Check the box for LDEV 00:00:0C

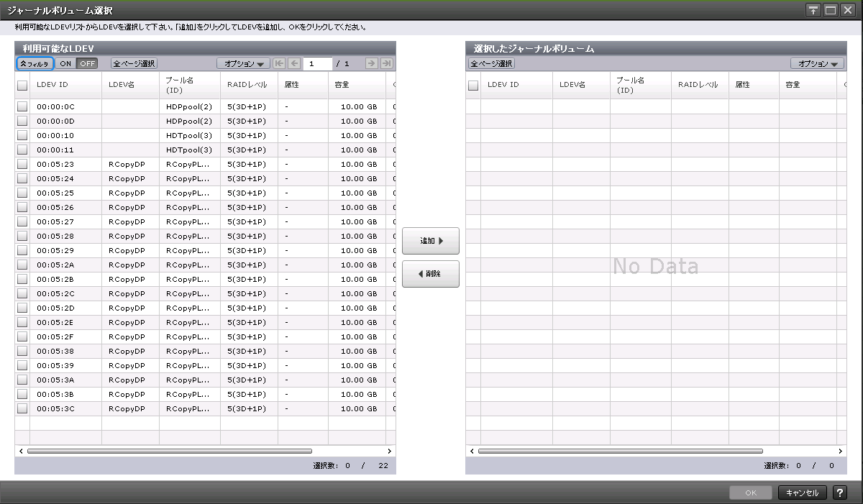22,106
